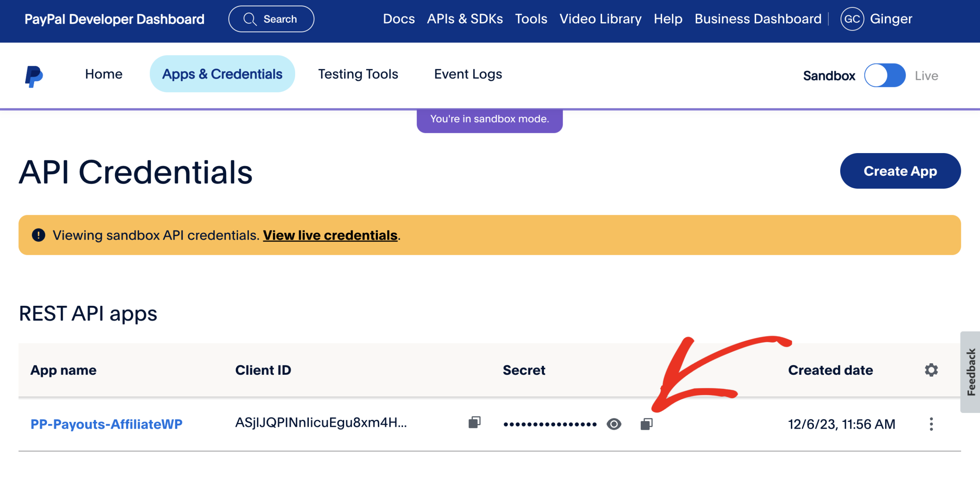The height and width of the screenshot is (493, 980).
Task: Open the three-dot menu for PP-Payouts-AffiliateWP
Action: point(931,424)
